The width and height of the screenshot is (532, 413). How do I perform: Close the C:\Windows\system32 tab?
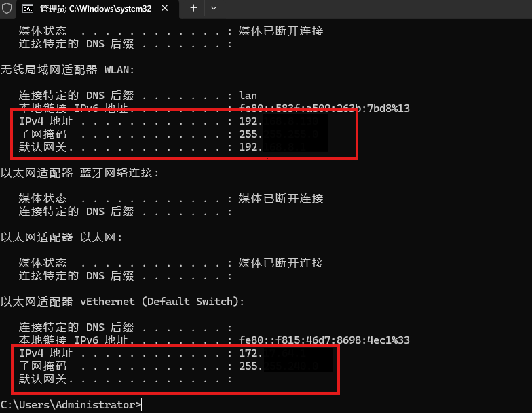coord(164,8)
